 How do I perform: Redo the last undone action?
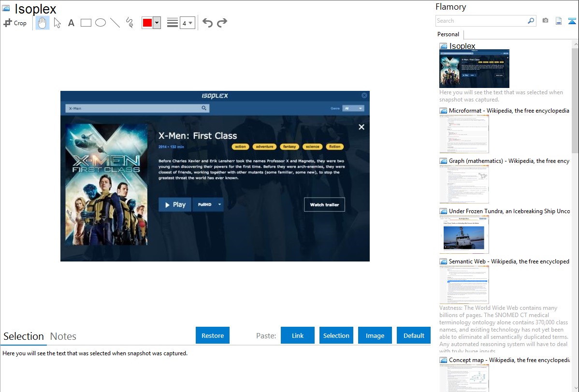(222, 23)
